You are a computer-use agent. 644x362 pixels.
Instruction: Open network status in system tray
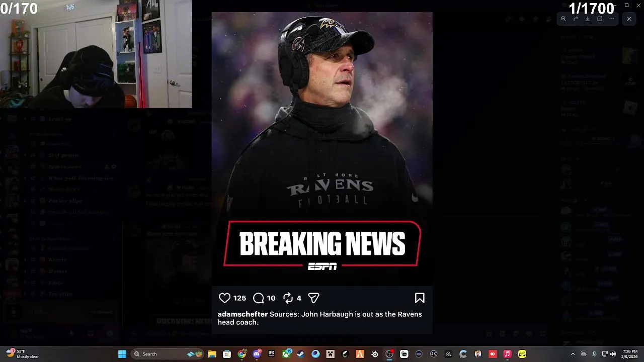click(605, 354)
